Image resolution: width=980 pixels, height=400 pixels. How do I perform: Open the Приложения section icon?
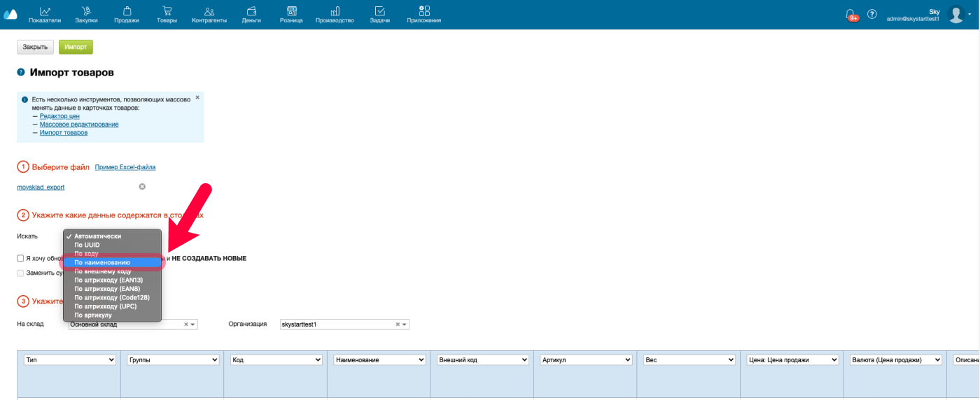(424, 11)
